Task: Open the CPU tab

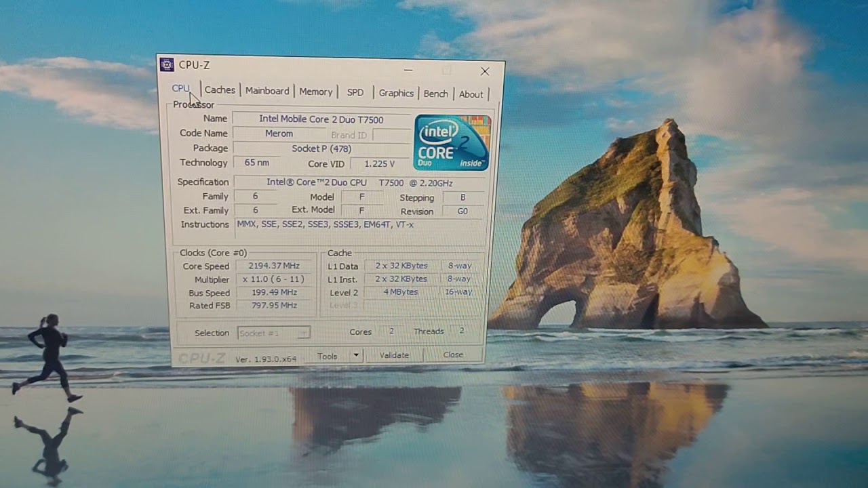Action: (x=181, y=89)
